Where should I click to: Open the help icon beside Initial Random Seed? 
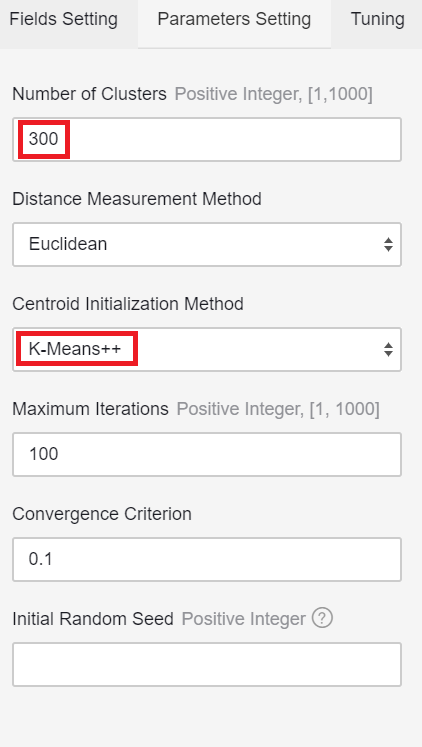322,618
